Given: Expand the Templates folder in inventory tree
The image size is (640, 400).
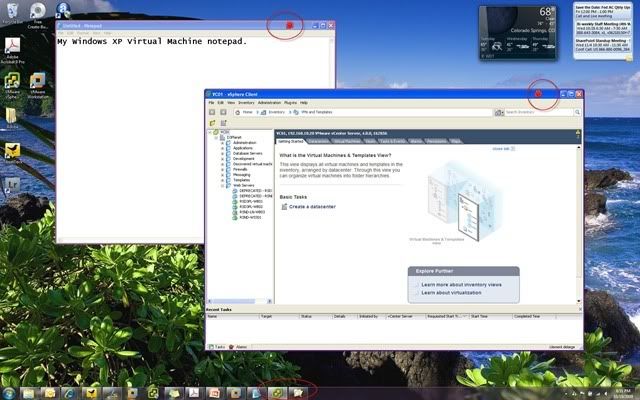Looking at the screenshot, I should point(222,180).
